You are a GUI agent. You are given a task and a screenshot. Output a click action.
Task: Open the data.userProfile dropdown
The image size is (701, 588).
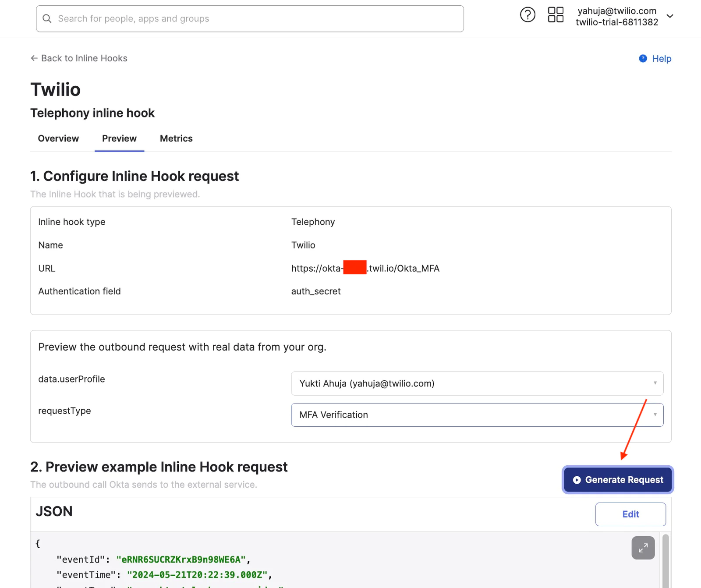(x=477, y=383)
